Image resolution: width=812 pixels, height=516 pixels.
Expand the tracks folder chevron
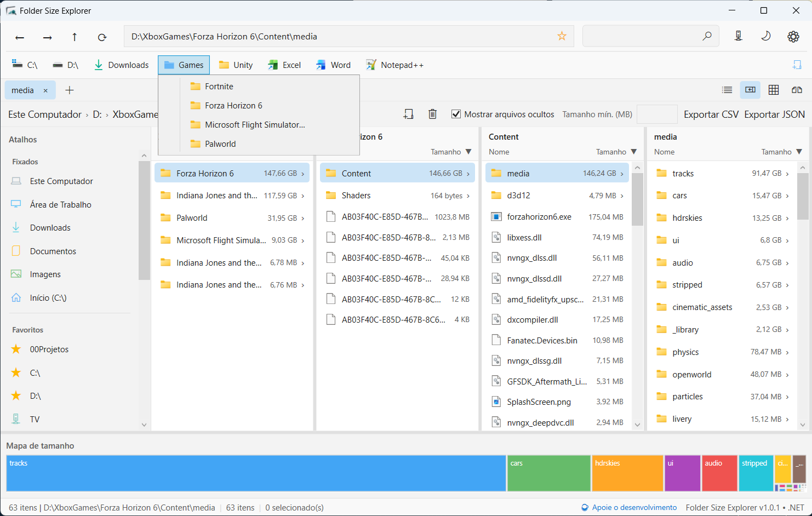(787, 174)
